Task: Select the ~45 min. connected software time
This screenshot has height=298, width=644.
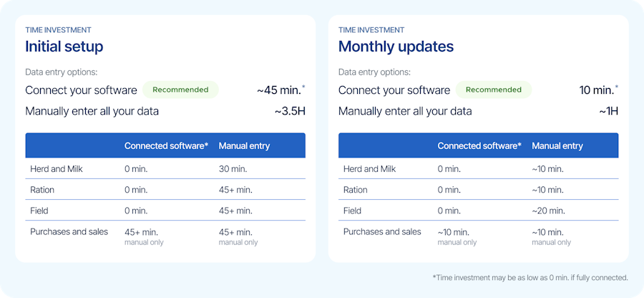Action: click(x=279, y=90)
